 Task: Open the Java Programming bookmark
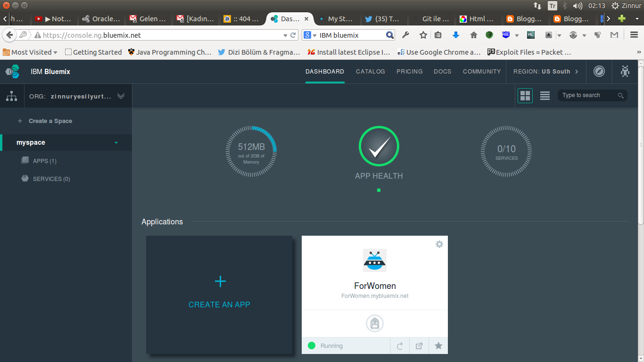click(x=169, y=52)
